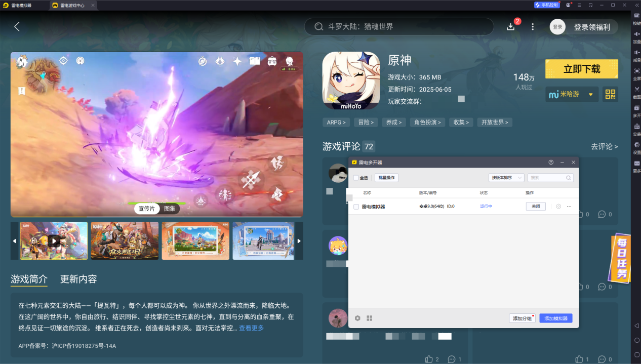Open the hexagon settings icon at the 雷电多开器 bottom
This screenshot has height=364, width=641.
(x=357, y=318)
